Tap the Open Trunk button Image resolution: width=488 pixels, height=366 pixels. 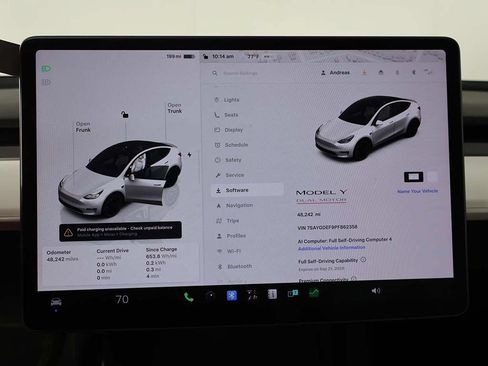[x=175, y=108]
